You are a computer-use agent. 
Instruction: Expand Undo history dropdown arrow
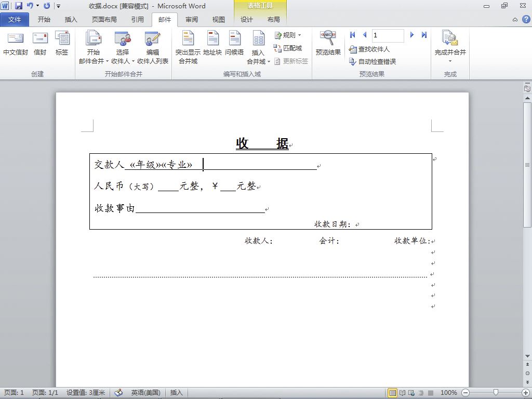click(x=37, y=6)
